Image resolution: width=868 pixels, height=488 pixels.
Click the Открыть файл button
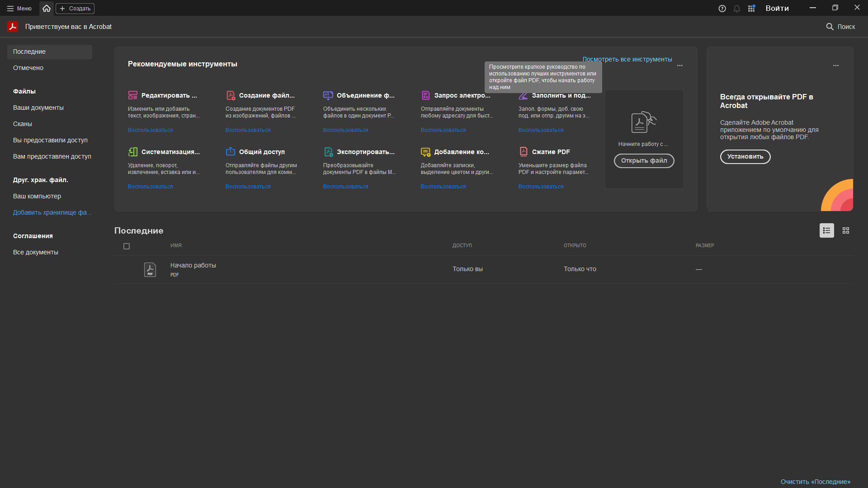pyautogui.click(x=644, y=161)
